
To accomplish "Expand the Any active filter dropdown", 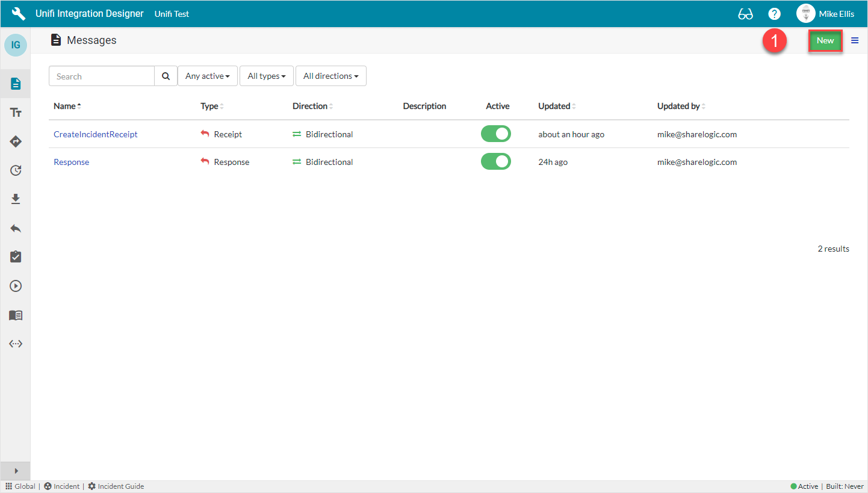I will [208, 76].
